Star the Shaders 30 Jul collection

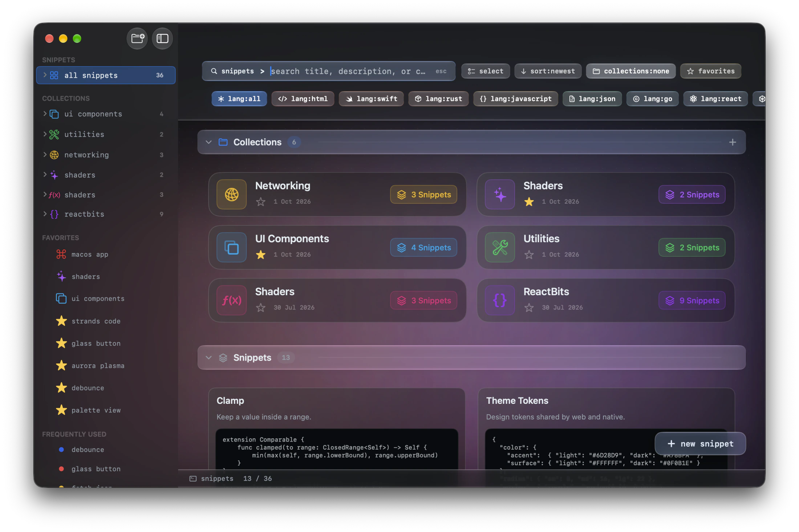[261, 308]
